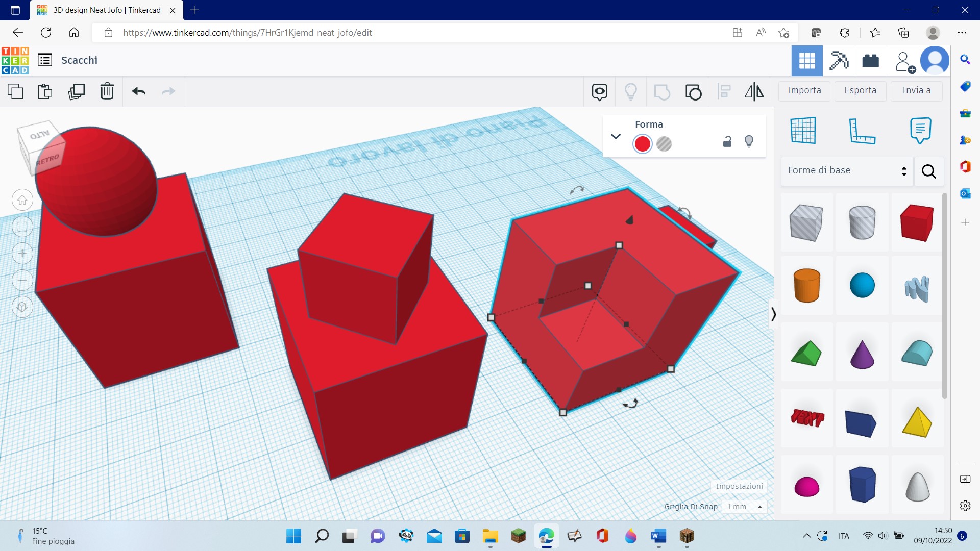Reset to home view
The width and height of the screenshot is (980, 551).
coord(22,200)
